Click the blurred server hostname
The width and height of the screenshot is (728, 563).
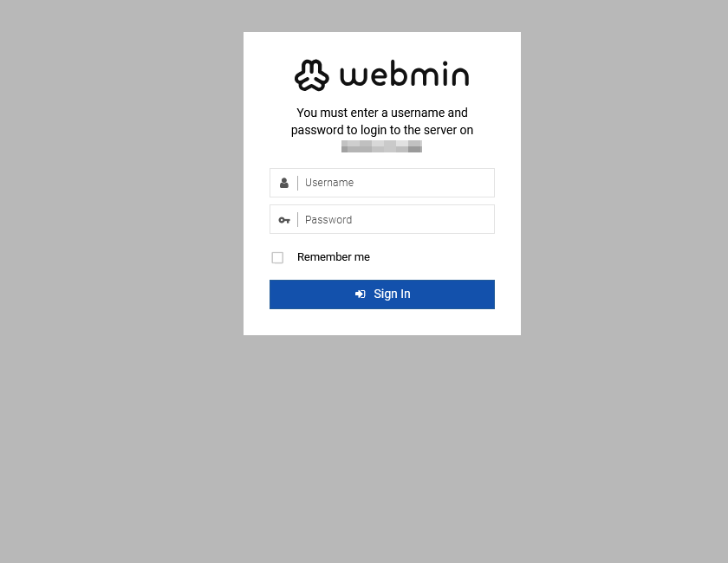[x=381, y=146]
